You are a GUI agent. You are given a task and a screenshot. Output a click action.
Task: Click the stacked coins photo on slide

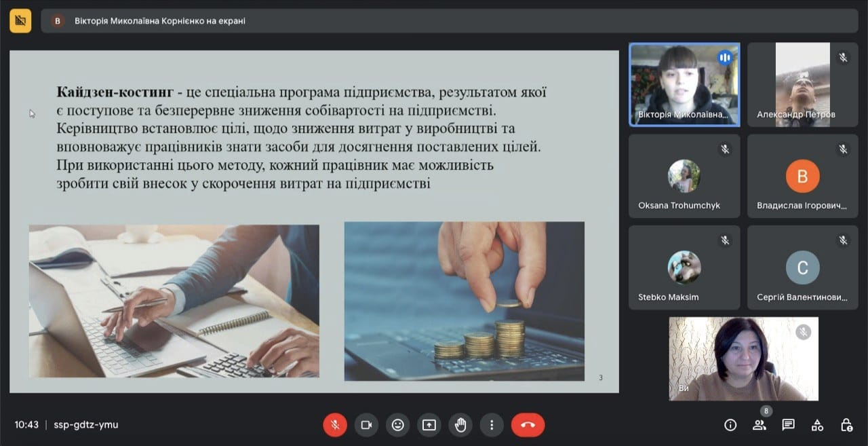[x=465, y=301]
